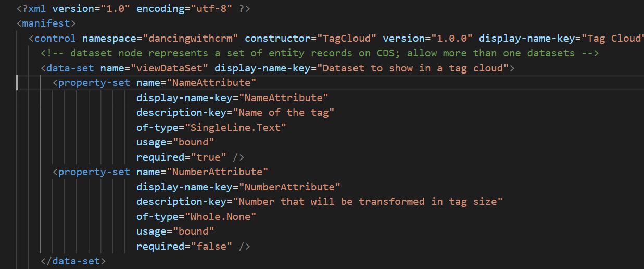Click display-name-key="NumberAttribute" line

(238, 187)
